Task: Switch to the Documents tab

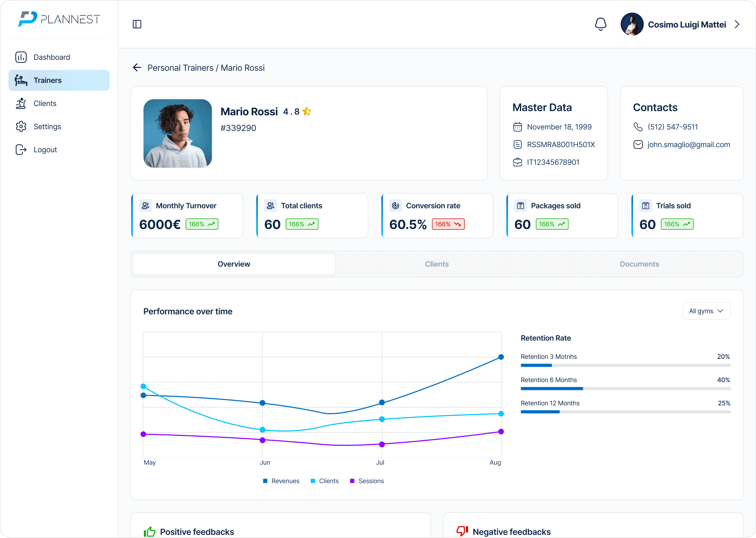Action: click(639, 264)
